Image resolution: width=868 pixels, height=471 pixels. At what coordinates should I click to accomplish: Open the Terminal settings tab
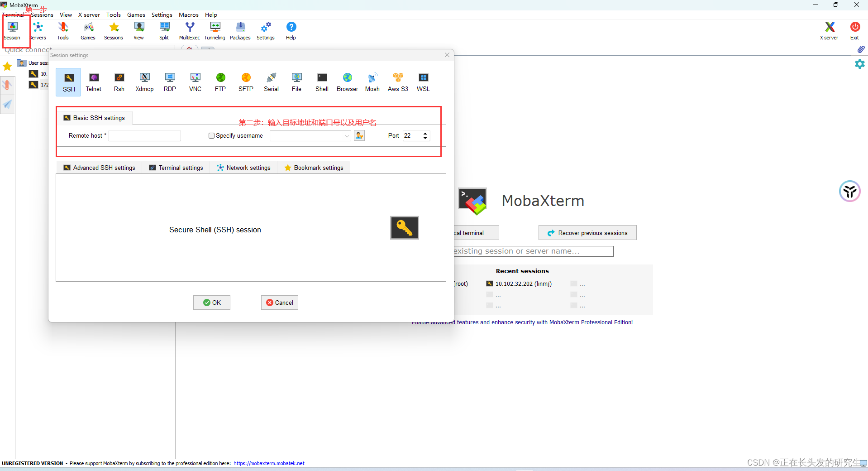pos(176,168)
